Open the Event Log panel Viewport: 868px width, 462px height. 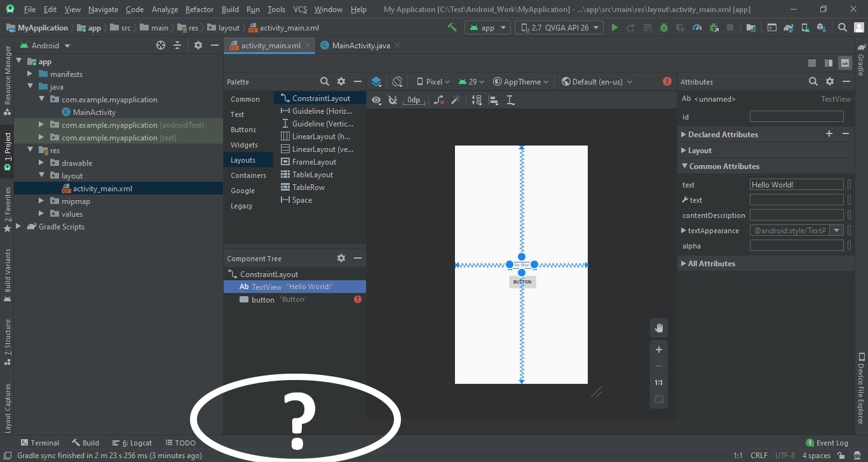(827, 443)
